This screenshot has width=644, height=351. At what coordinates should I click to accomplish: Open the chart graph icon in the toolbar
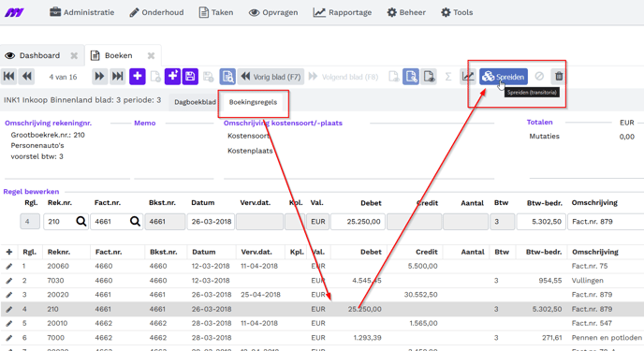tap(468, 77)
